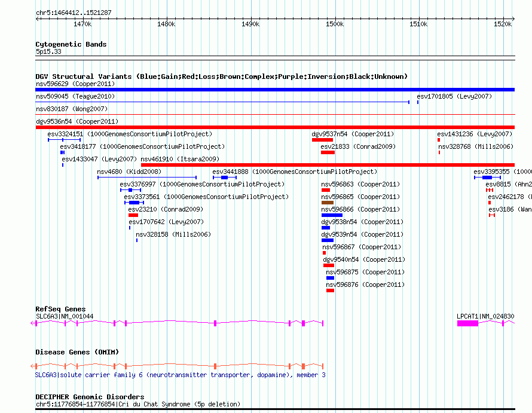Select the red esv21833 loss glyph
The height and width of the screenshot is (413, 532).
tap(328, 152)
